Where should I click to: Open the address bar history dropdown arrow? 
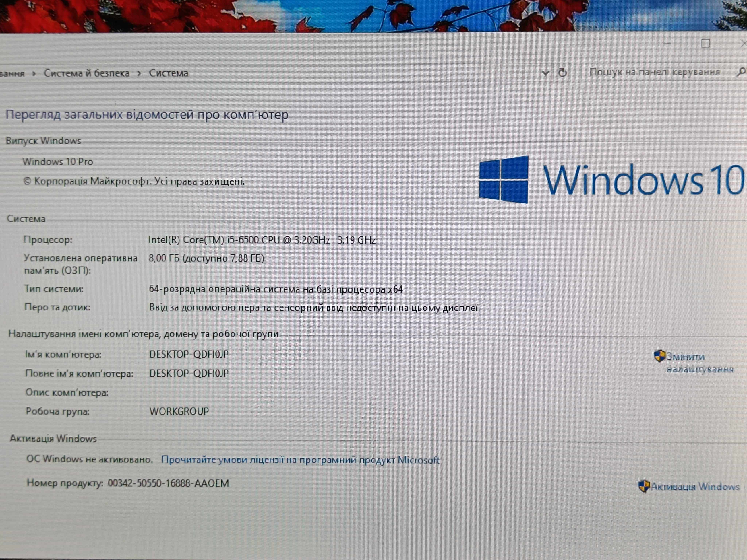coord(545,73)
